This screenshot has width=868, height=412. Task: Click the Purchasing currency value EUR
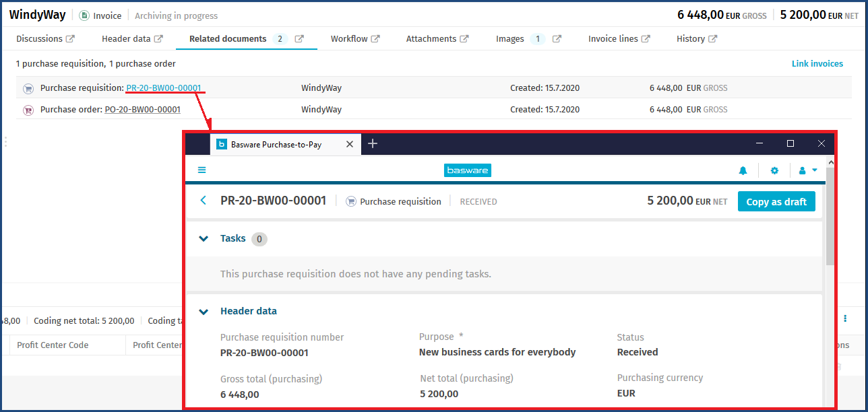626,393
